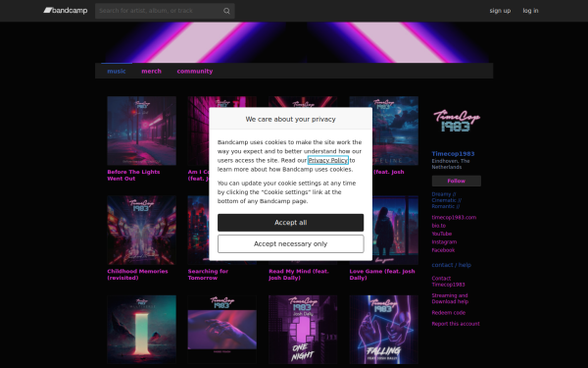Click Love Game (feat. Josh Dally) title
Screen dimensions: 588x368
click(x=382, y=275)
